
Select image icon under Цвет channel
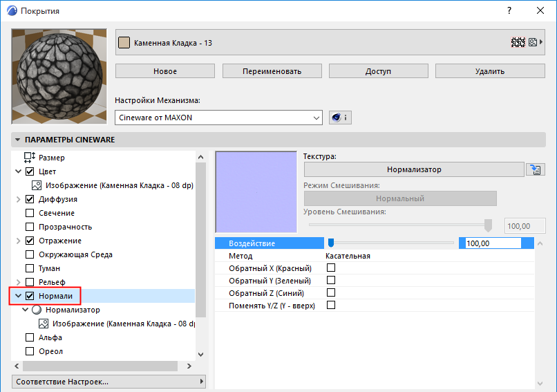pos(36,185)
